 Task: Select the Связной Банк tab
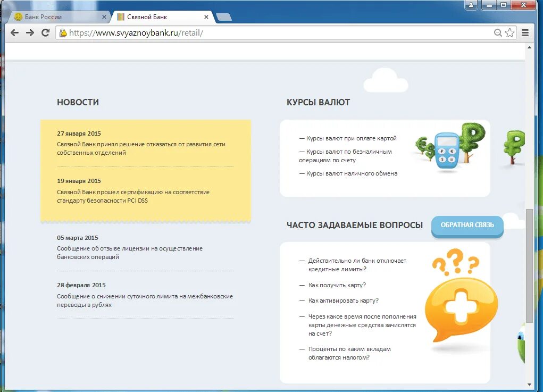coord(163,16)
